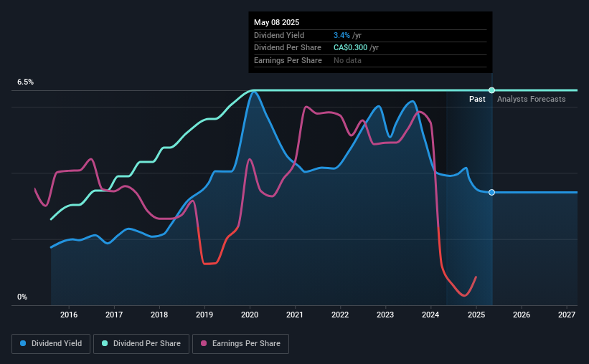Click the 2016 year axis label
This screenshot has width=589, height=364.
pos(69,315)
